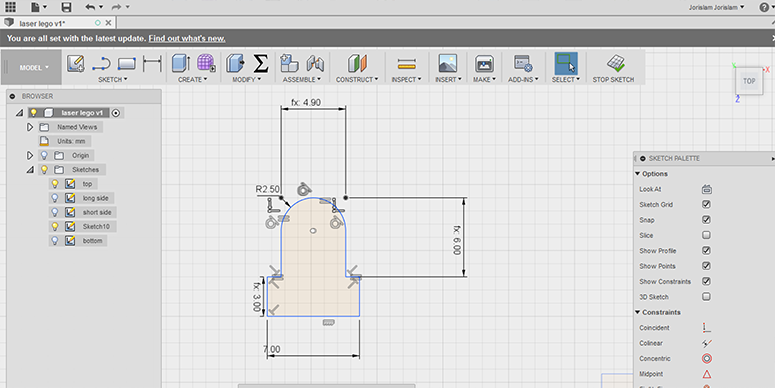Click the Create Sketch icon
The height and width of the screenshot is (388, 775).
pyautogui.click(x=76, y=64)
